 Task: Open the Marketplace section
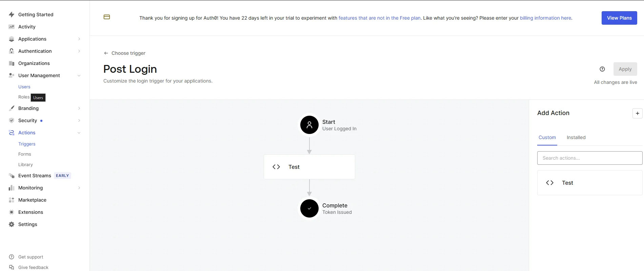pos(33,200)
